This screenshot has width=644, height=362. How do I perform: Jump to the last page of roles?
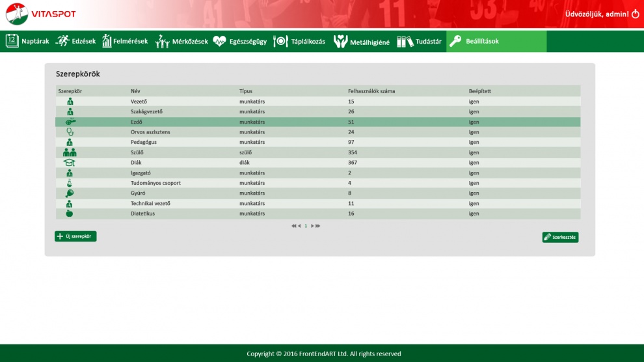point(318,226)
